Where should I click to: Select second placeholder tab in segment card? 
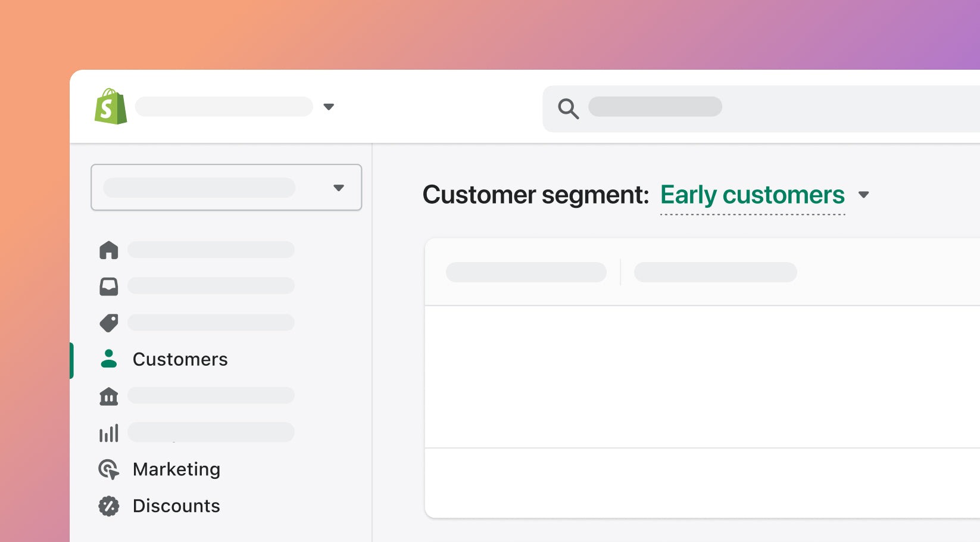[715, 272]
